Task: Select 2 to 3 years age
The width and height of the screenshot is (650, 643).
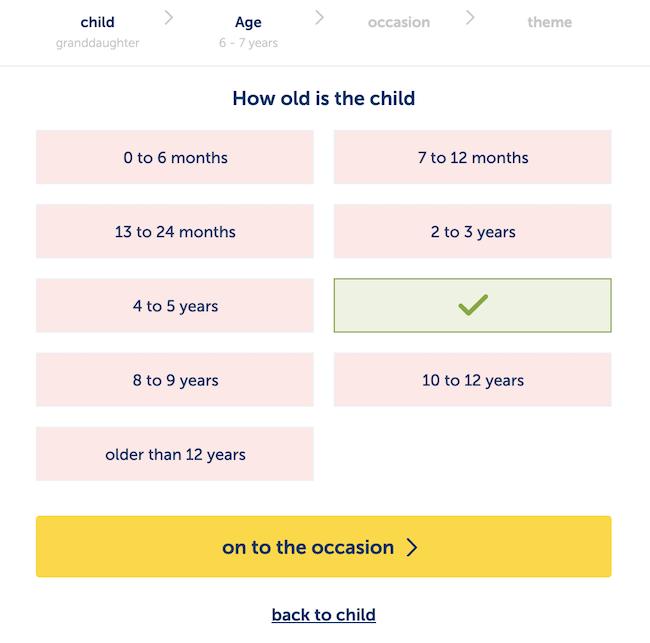Action: 472,232
